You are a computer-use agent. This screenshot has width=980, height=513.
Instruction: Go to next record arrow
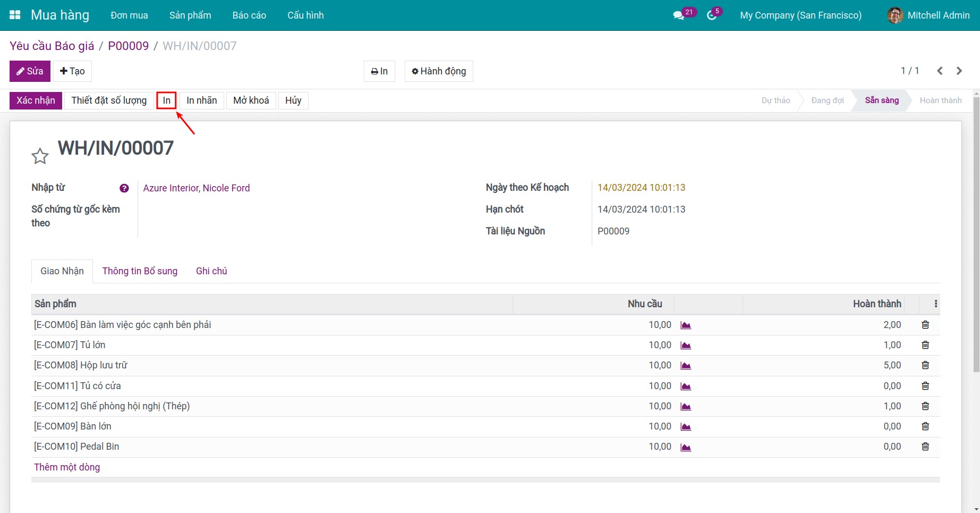point(959,71)
